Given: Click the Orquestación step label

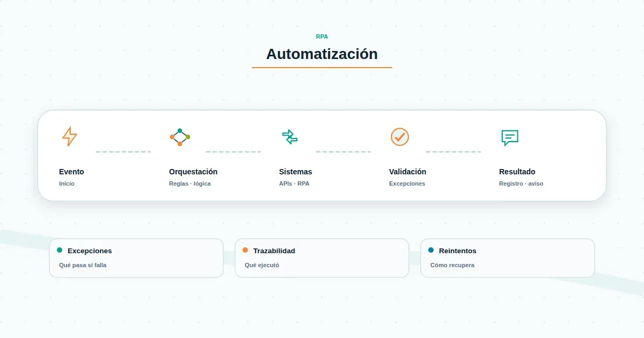Looking at the screenshot, I should tap(193, 172).
